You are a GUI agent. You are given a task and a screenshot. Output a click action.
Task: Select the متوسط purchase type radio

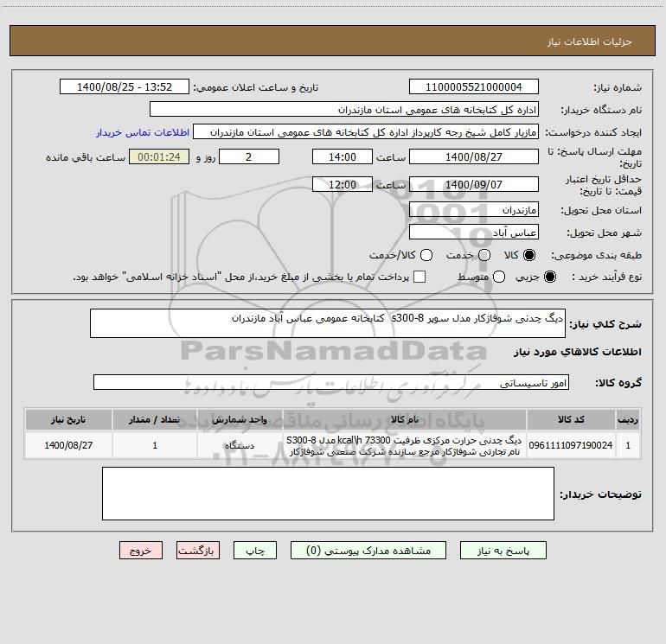tap(499, 277)
